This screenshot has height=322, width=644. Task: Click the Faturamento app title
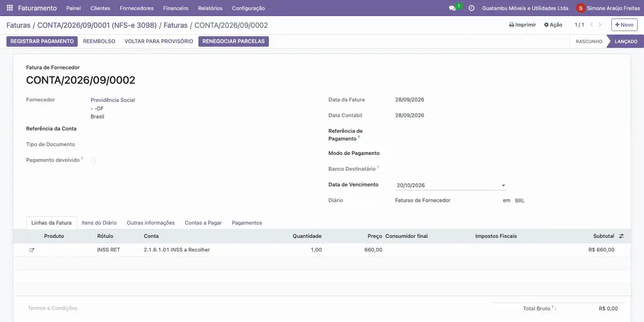[37, 8]
